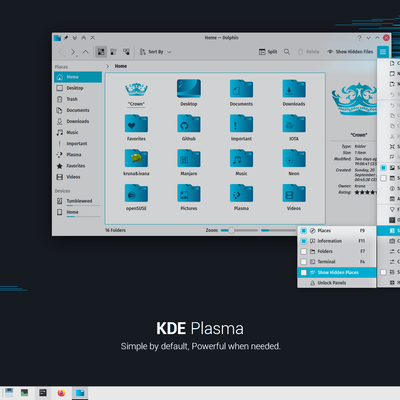Select the kruna&ivana folder
The width and height of the screenshot is (400, 400).
click(x=136, y=163)
